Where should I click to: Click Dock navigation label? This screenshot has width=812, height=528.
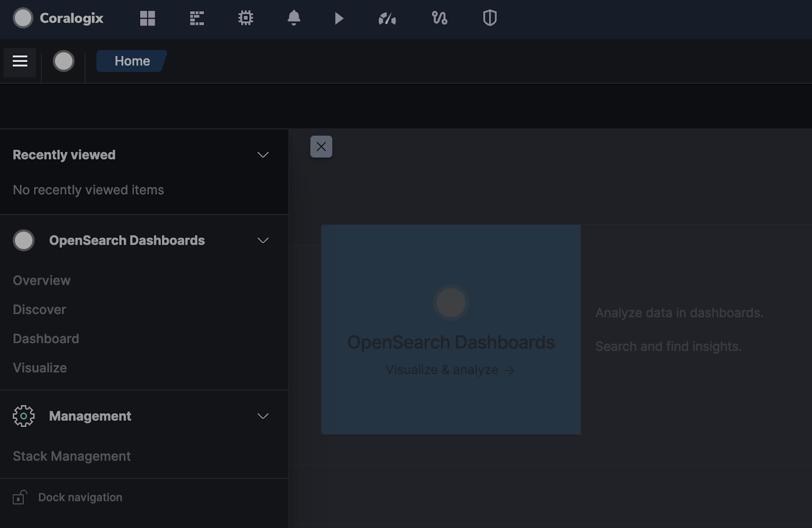[x=80, y=498]
